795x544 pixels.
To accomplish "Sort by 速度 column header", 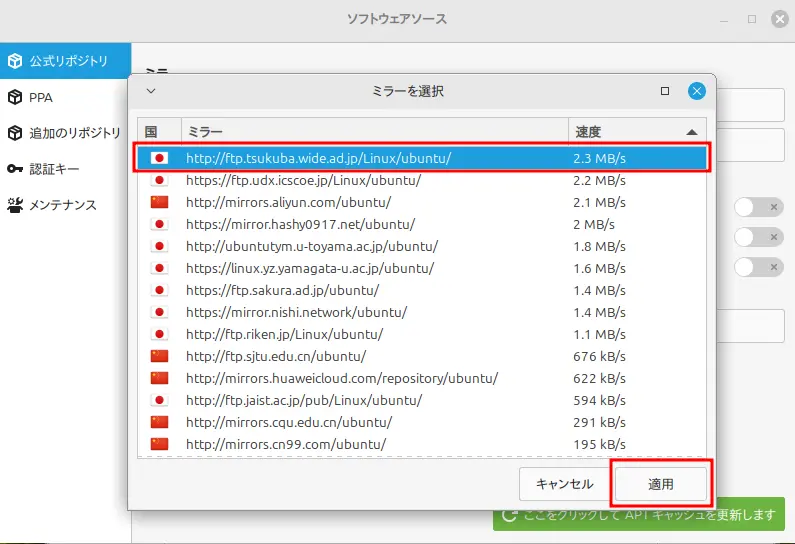I will (x=637, y=132).
